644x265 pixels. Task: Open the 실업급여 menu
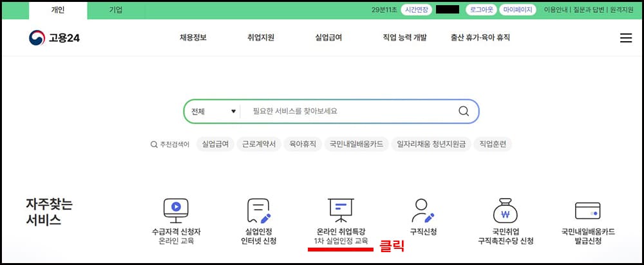(x=328, y=38)
